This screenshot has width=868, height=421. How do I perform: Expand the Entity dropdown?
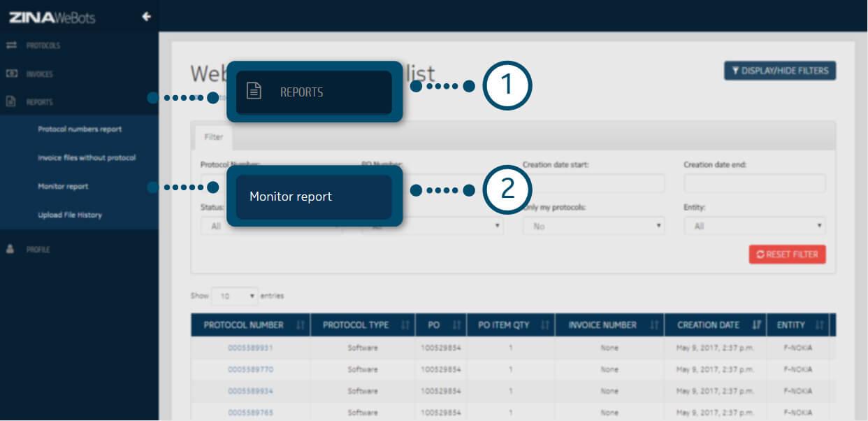point(754,227)
